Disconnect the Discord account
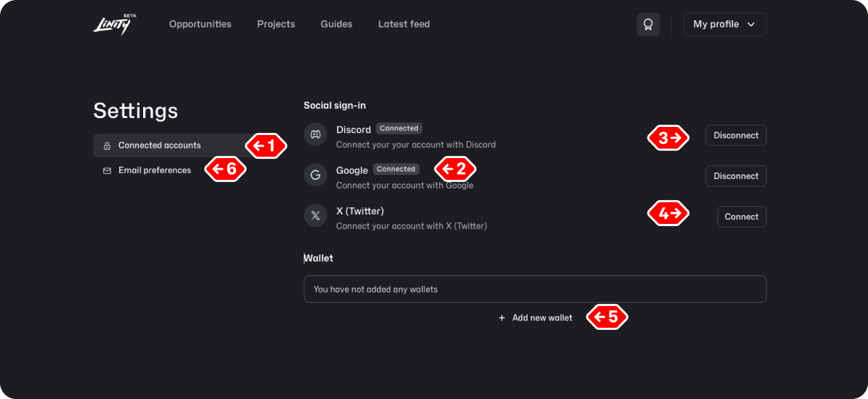The height and width of the screenshot is (399, 868). point(736,135)
